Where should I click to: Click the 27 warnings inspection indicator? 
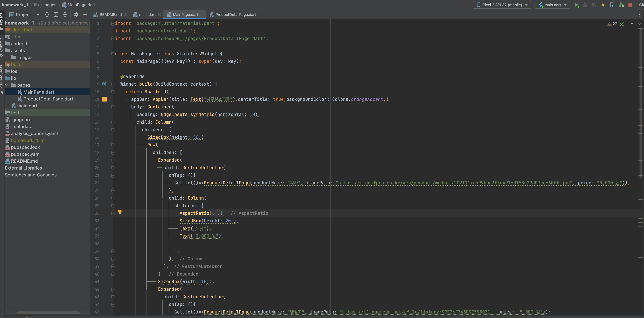click(612, 24)
